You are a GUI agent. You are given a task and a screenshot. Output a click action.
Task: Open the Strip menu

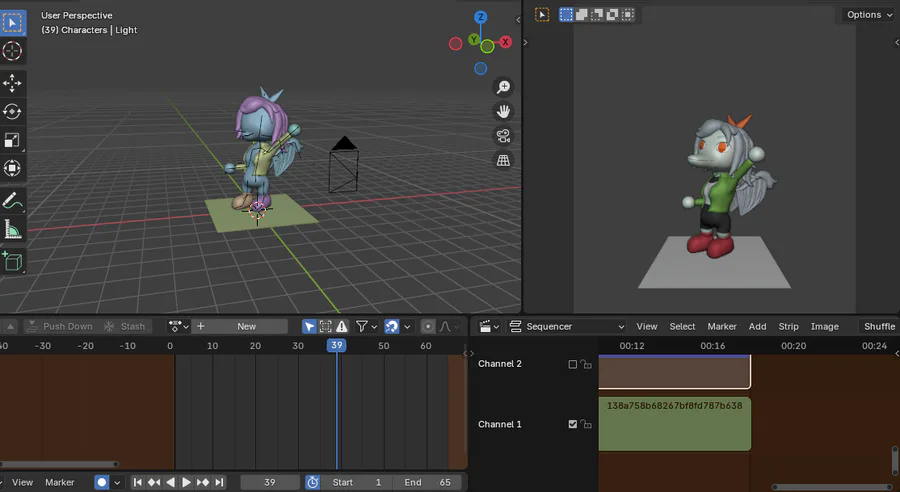pyautogui.click(x=788, y=327)
